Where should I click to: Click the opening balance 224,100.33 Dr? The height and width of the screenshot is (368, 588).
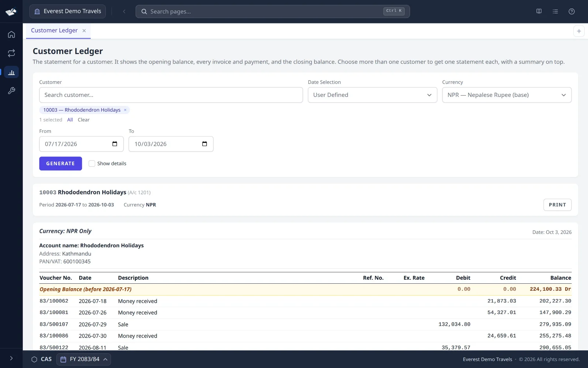tap(551, 289)
